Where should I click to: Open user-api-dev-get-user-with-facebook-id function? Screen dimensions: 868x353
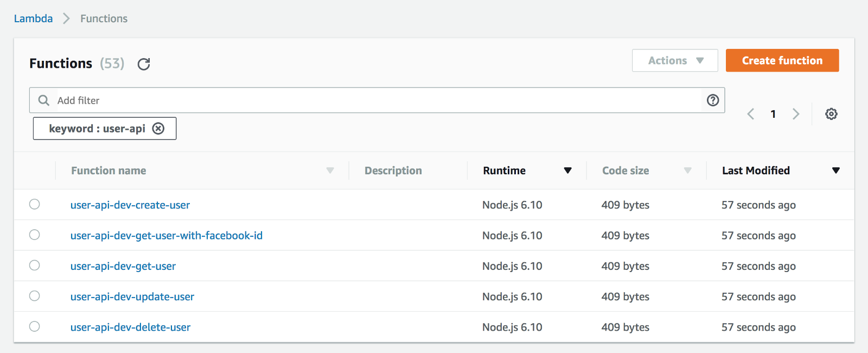167,236
